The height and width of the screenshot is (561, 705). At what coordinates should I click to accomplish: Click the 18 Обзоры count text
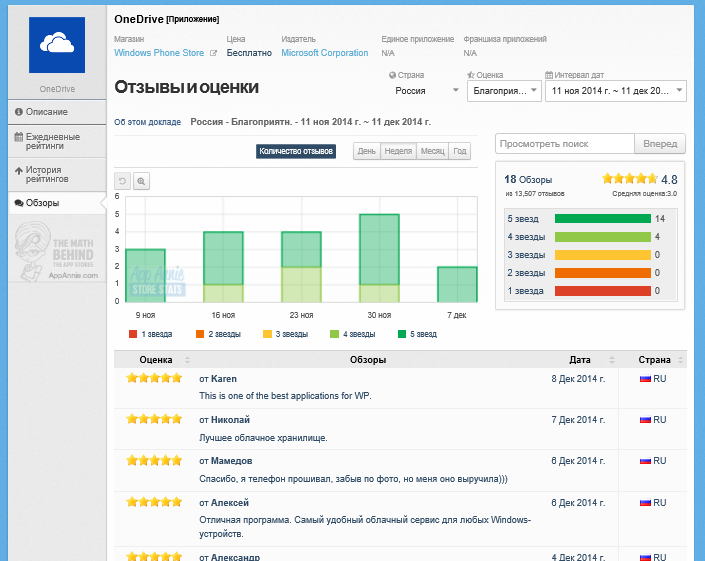[x=528, y=180]
